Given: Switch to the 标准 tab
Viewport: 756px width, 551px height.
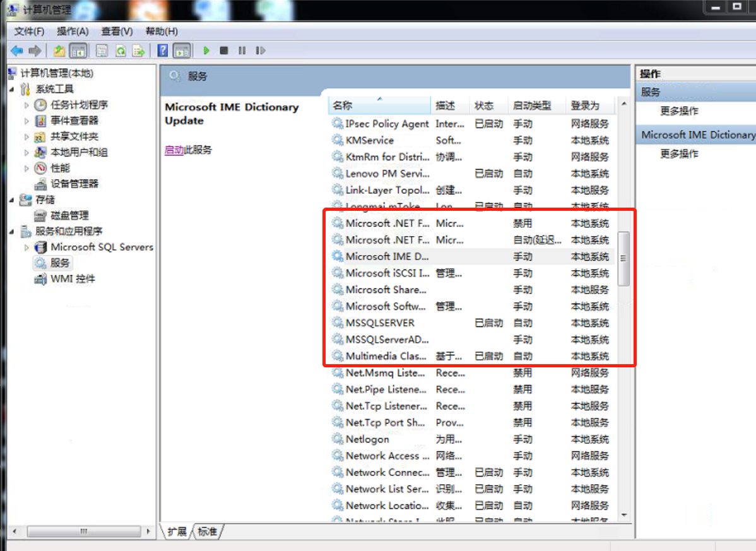Looking at the screenshot, I should pos(208,531).
